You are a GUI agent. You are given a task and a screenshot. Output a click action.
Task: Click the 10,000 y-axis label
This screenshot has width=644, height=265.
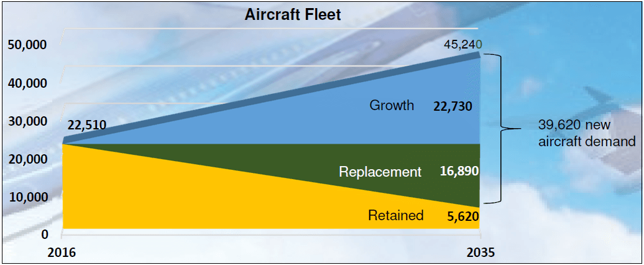point(28,197)
